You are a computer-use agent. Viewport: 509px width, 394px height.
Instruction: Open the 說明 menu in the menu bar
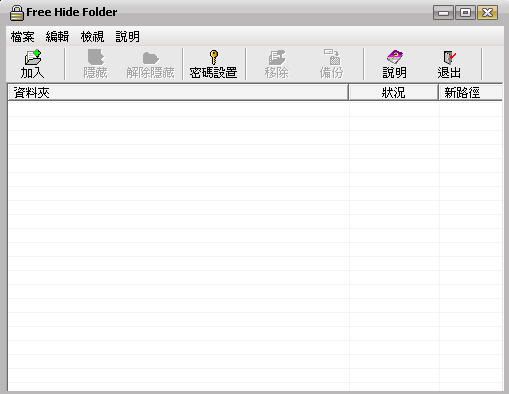tap(127, 36)
